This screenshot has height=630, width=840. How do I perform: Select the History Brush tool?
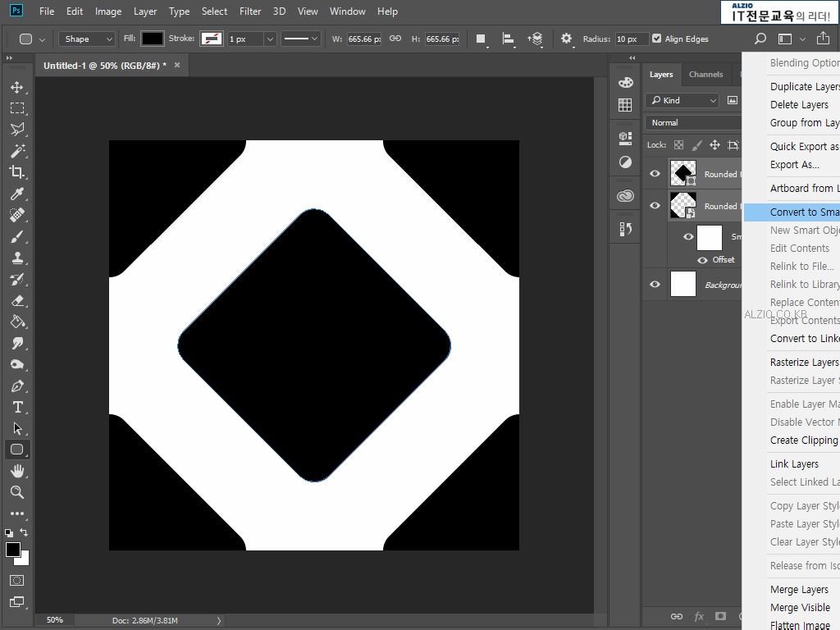coord(17,279)
